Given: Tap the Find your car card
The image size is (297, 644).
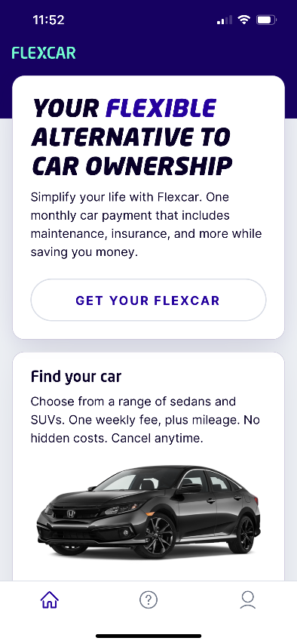Looking at the screenshot, I should pyautogui.click(x=148, y=466).
